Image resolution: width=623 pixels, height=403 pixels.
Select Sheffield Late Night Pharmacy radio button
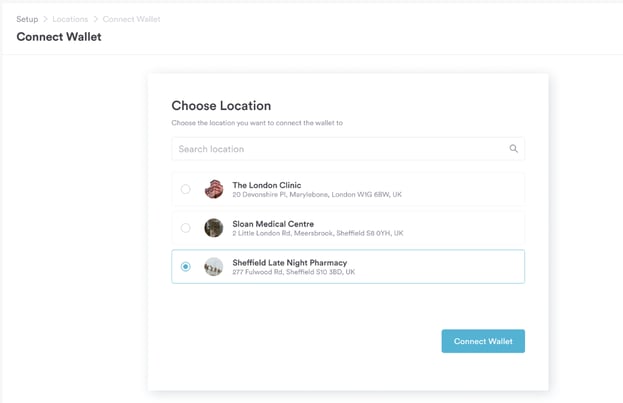pyautogui.click(x=186, y=267)
